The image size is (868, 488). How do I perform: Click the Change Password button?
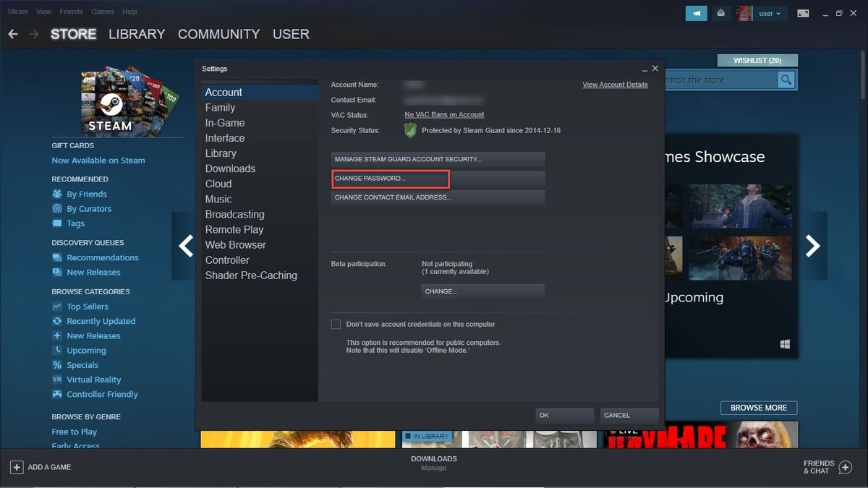pyautogui.click(x=390, y=178)
